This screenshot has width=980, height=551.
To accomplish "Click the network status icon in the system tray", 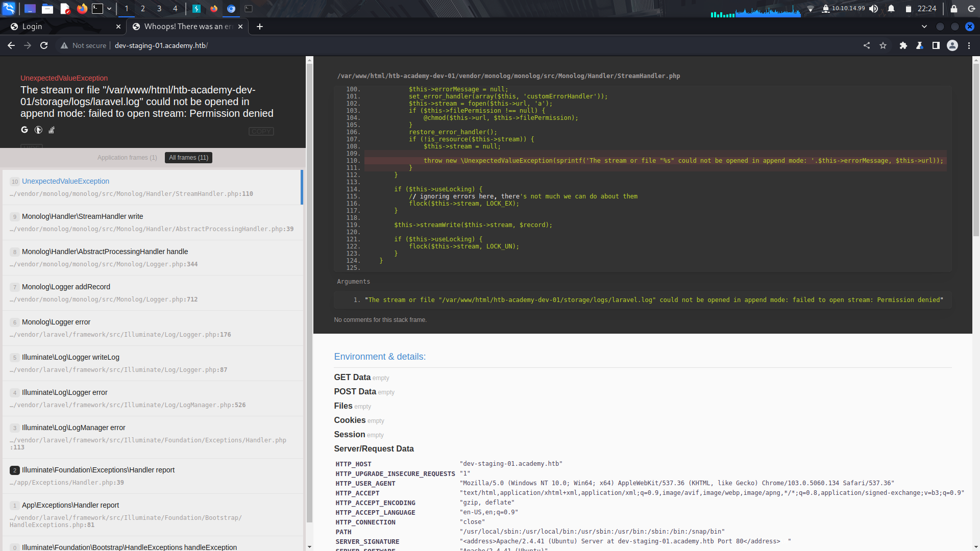I will [x=811, y=8].
